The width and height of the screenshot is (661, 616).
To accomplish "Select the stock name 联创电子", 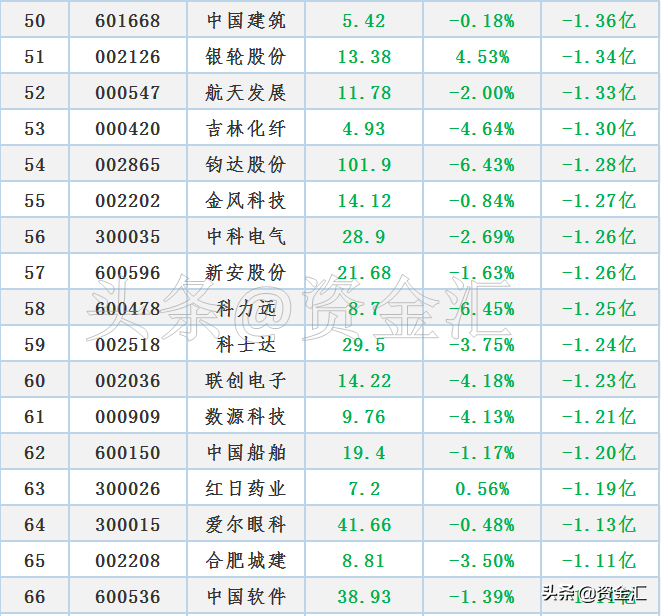I will (x=246, y=381).
